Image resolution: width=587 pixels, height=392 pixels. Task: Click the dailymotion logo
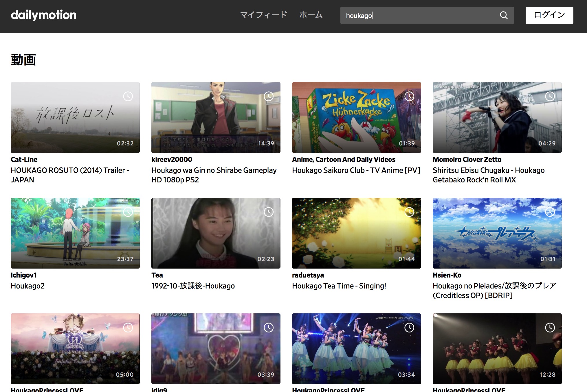(x=44, y=15)
